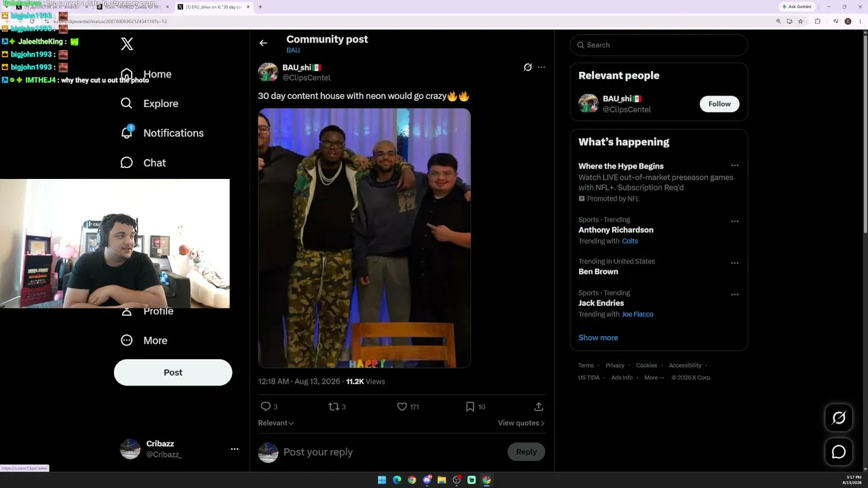Share the post using the share icon

pos(538,407)
